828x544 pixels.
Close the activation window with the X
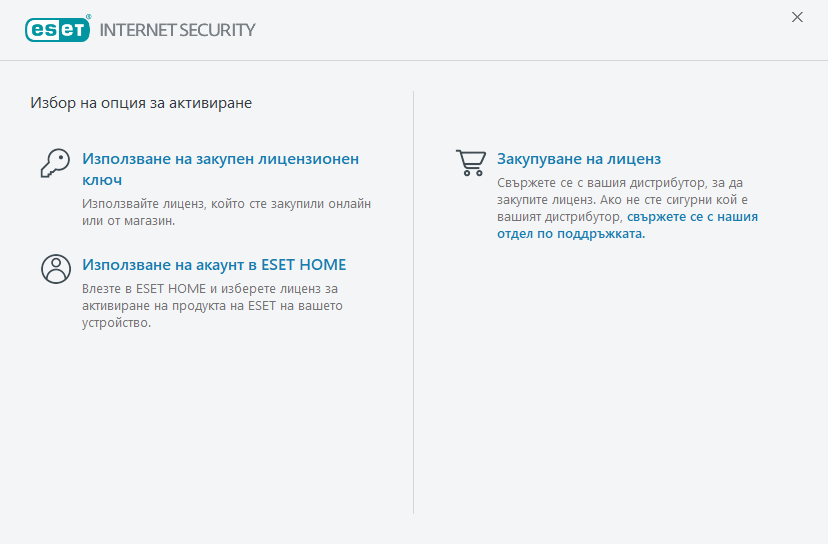(x=797, y=17)
